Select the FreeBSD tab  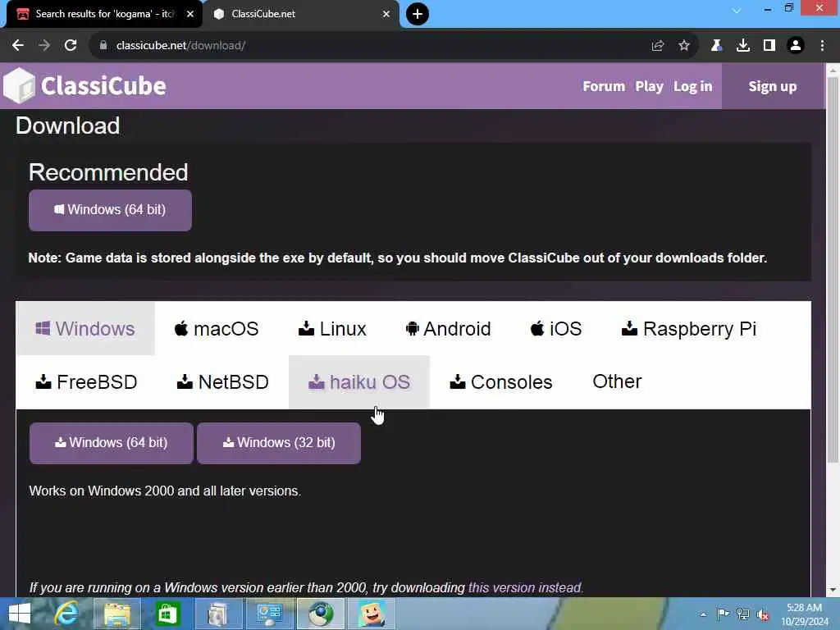coord(86,382)
